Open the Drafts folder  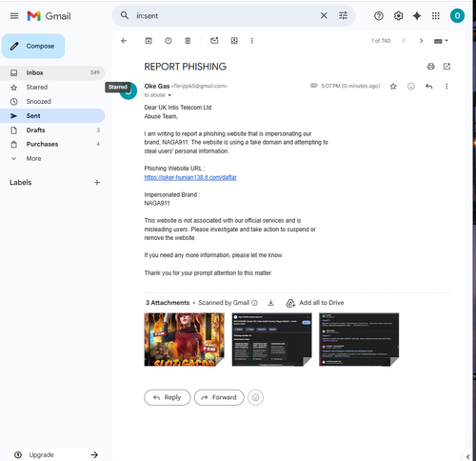click(x=52, y=130)
